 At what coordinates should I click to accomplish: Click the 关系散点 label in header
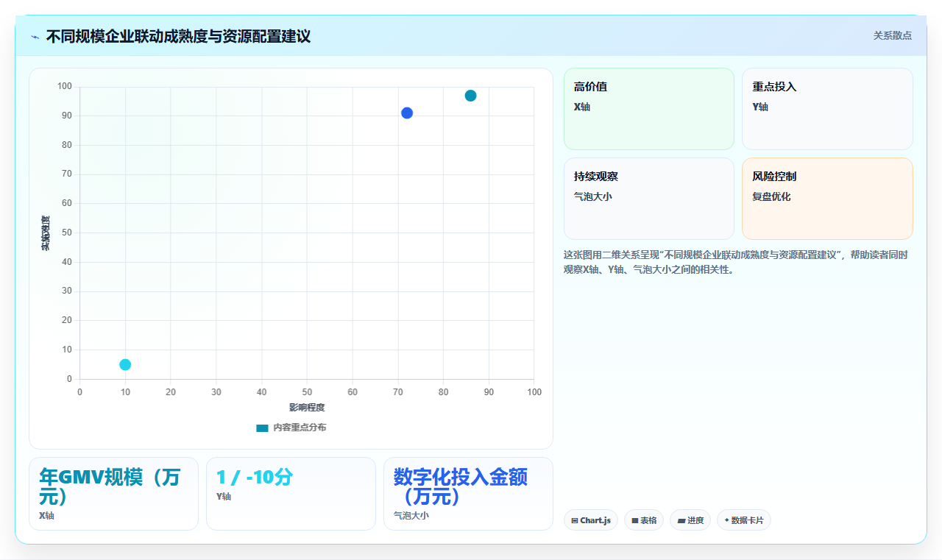click(893, 35)
